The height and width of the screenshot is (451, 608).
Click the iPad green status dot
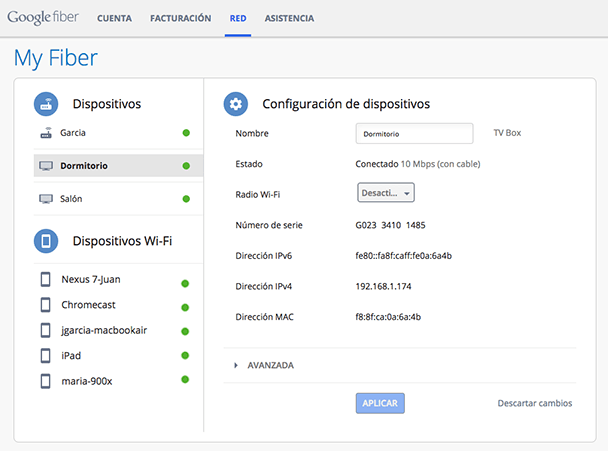click(x=185, y=356)
